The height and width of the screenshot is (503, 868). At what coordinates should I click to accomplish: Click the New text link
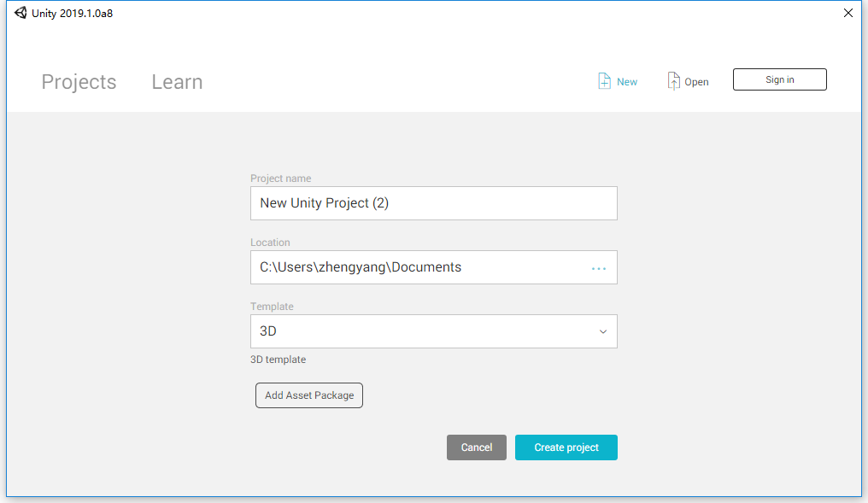(626, 82)
